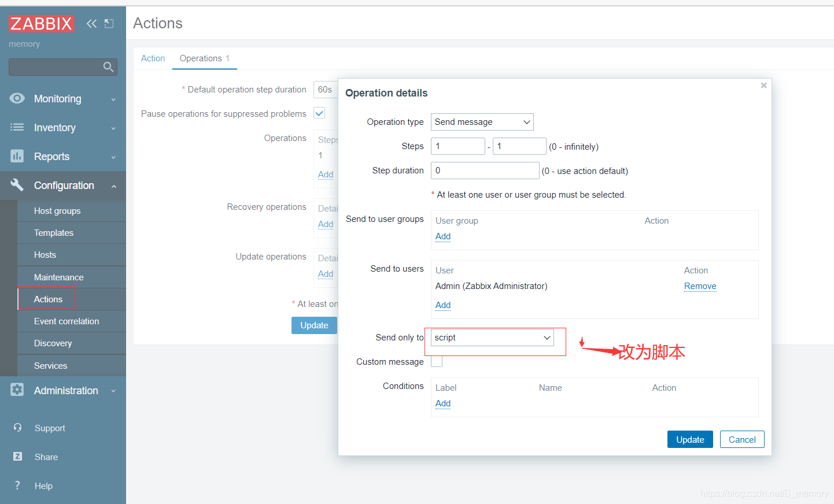The height and width of the screenshot is (504, 834).
Task: Expand the Administration menu section
Action: (x=113, y=391)
